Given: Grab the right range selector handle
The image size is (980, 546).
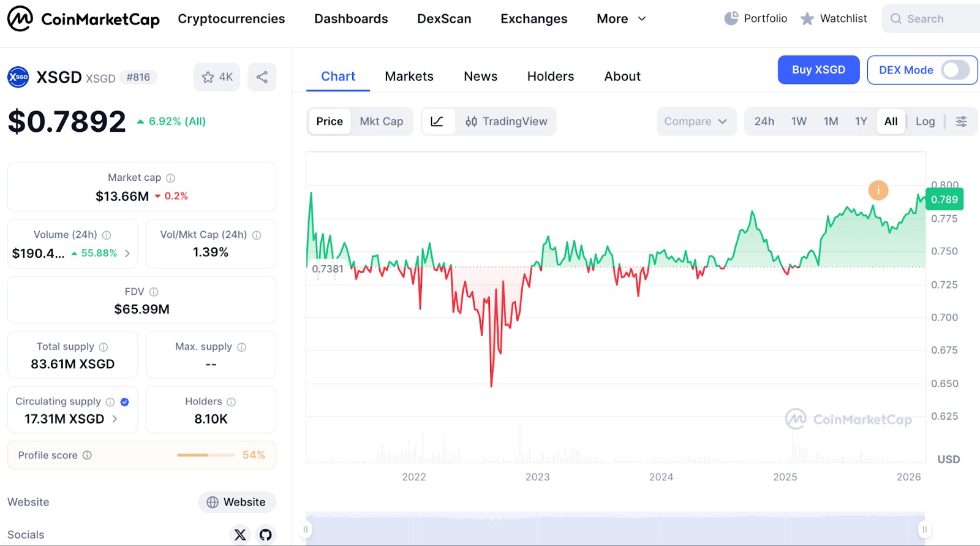Looking at the screenshot, I should (x=925, y=529).
